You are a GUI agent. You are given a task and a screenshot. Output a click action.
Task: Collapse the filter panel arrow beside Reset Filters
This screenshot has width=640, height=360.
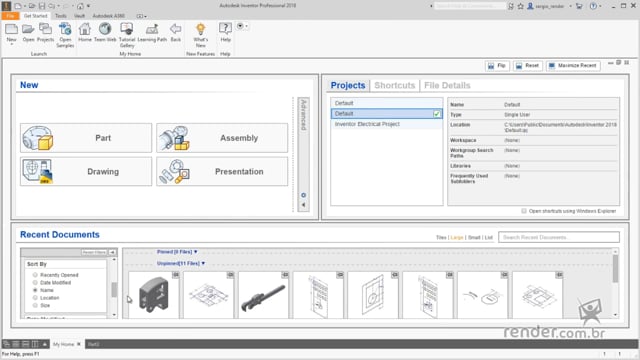(112, 252)
